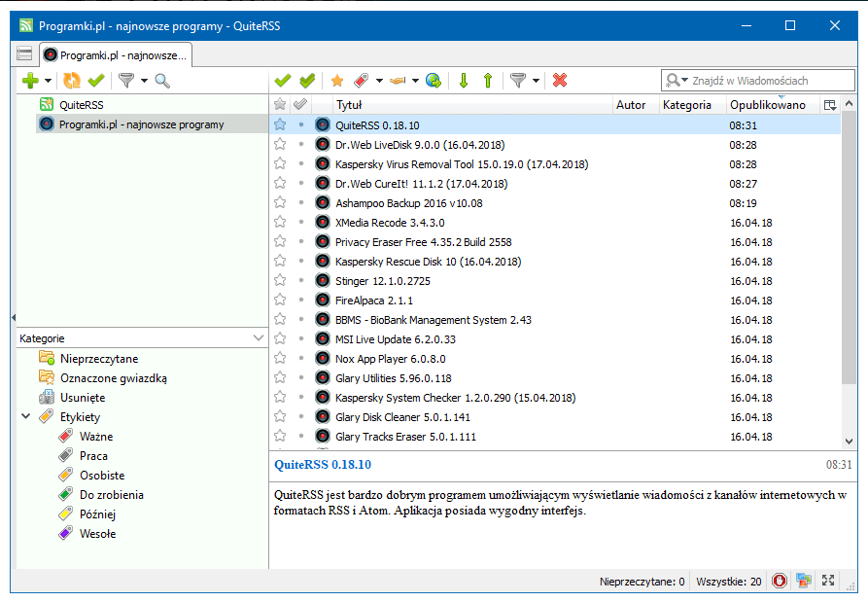Toggle read dot for Kaspersky Virus Removal Tool

301,163
